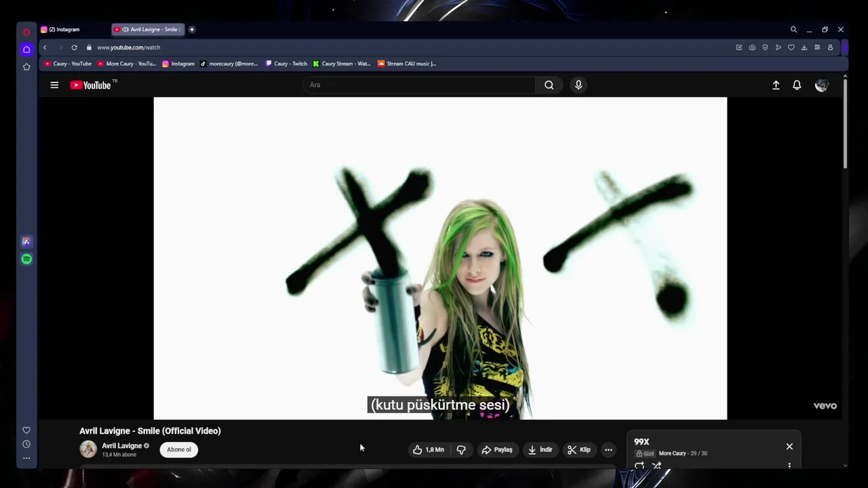Share video with Paylaş button
Image resolution: width=868 pixels, height=488 pixels.
point(496,449)
